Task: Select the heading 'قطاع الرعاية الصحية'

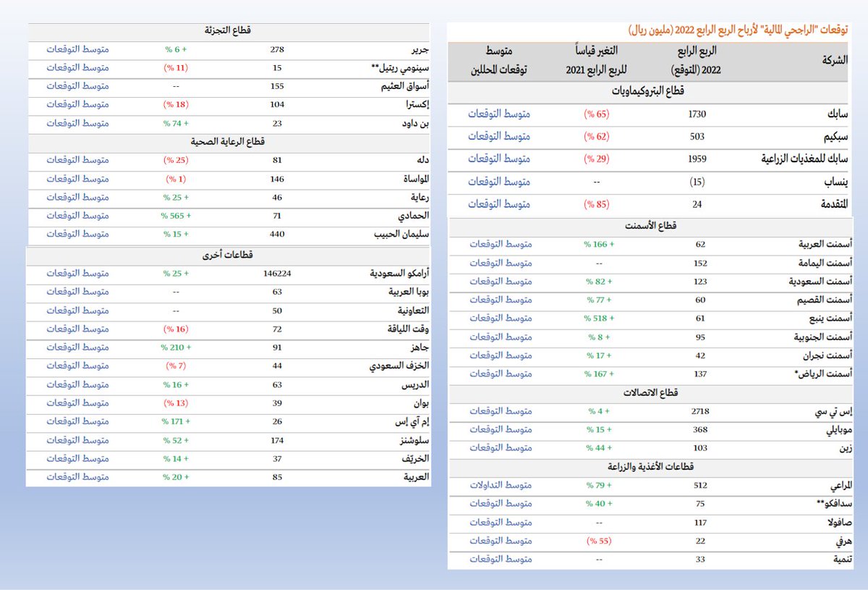Action: click(228, 142)
